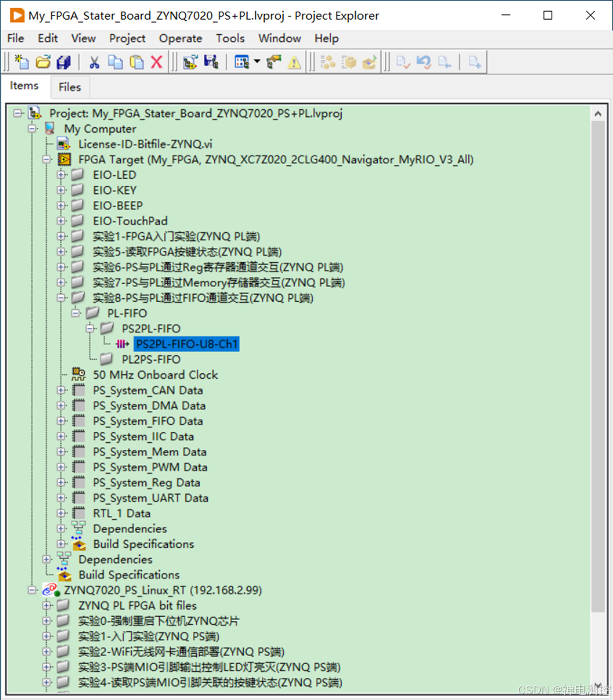Collapse the PS2PL-FIFO folder
This screenshot has width=613, height=700.
[x=90, y=328]
